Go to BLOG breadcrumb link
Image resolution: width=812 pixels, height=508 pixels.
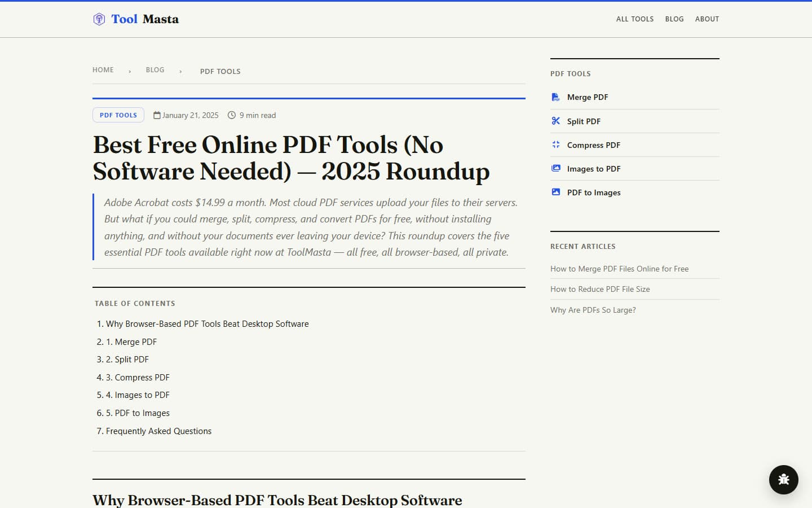coord(155,70)
